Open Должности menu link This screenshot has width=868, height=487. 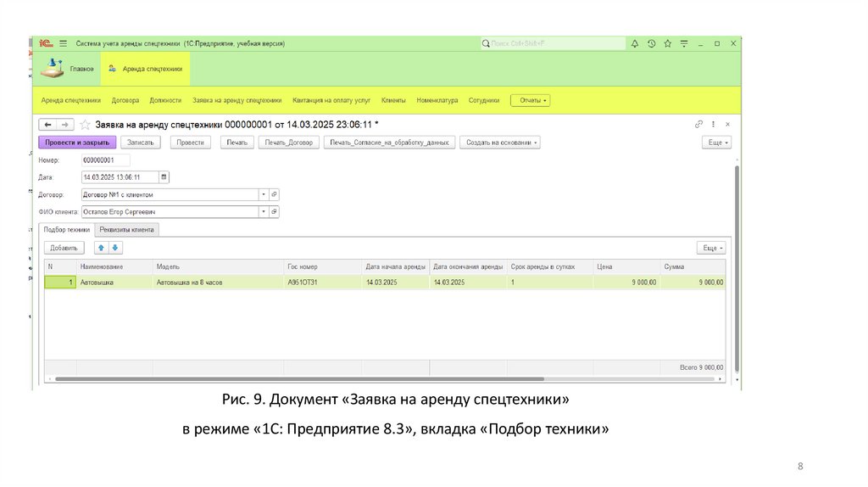pyautogui.click(x=165, y=100)
